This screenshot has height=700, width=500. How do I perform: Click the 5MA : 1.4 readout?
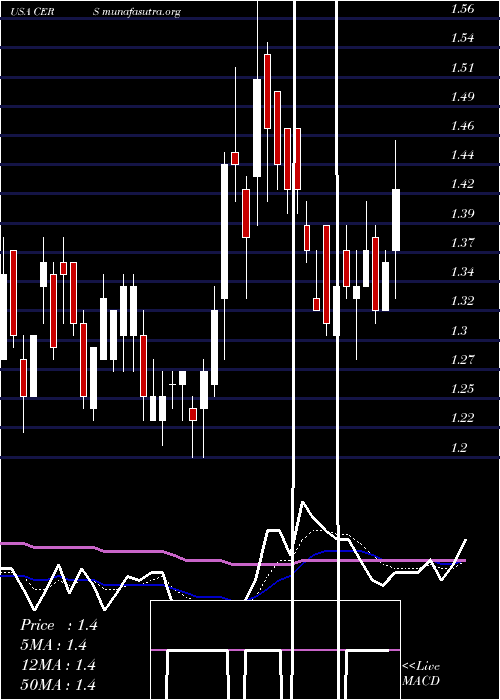pos(54,645)
